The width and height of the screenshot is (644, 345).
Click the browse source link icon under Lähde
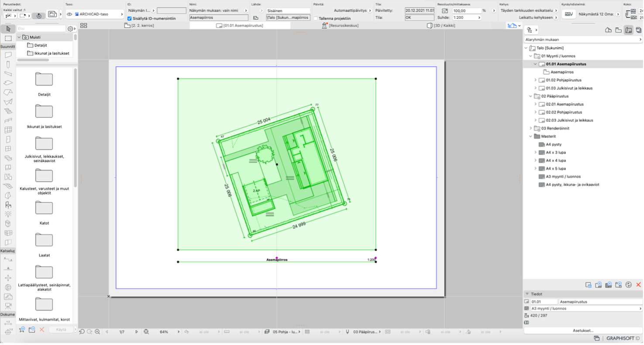pyautogui.click(x=256, y=18)
